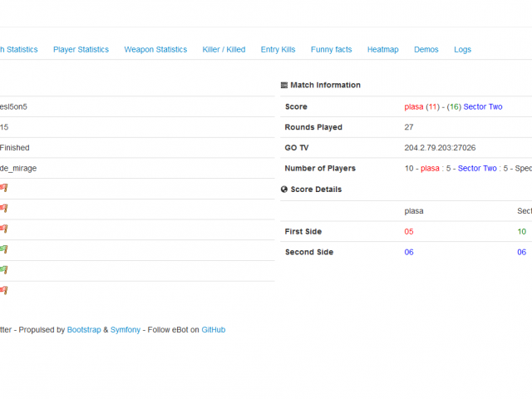Go to the Demos tab

point(426,50)
